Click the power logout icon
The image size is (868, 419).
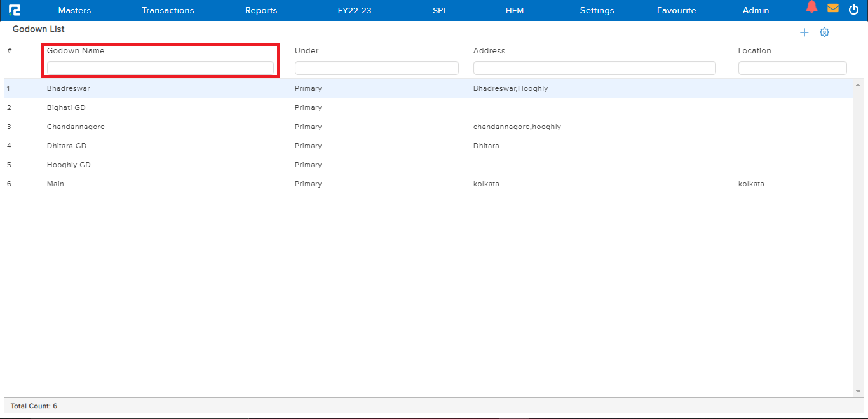(853, 9)
